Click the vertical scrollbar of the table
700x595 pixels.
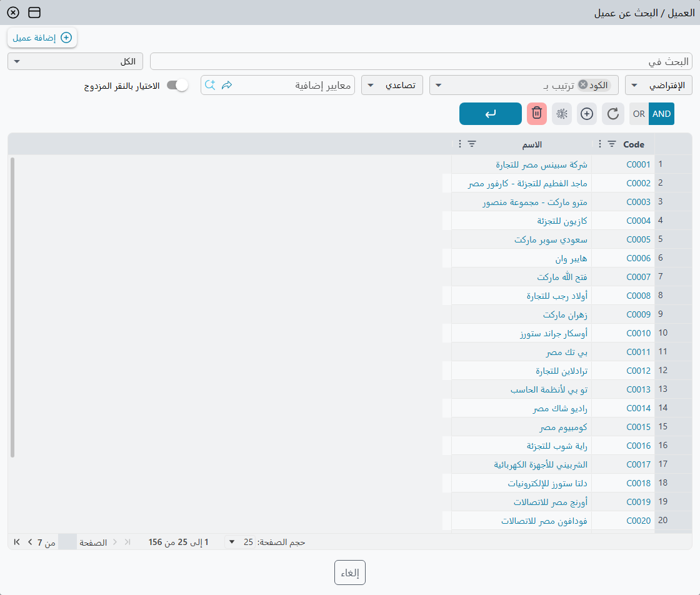pos(12,307)
